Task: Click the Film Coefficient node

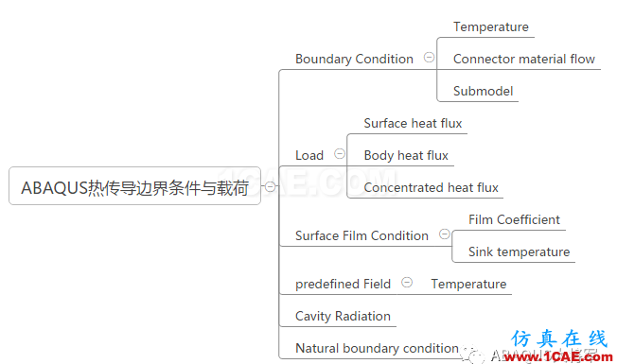Action: coord(514,219)
